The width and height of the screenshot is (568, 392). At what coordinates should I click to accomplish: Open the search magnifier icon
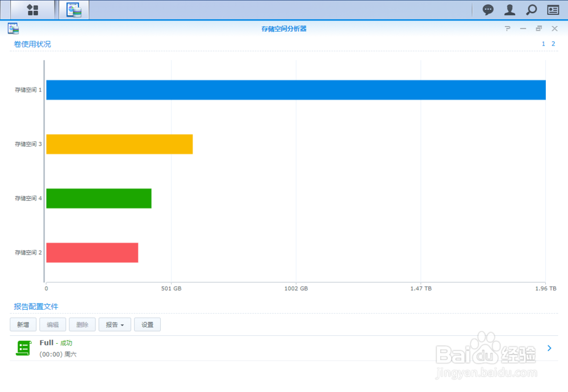click(532, 10)
